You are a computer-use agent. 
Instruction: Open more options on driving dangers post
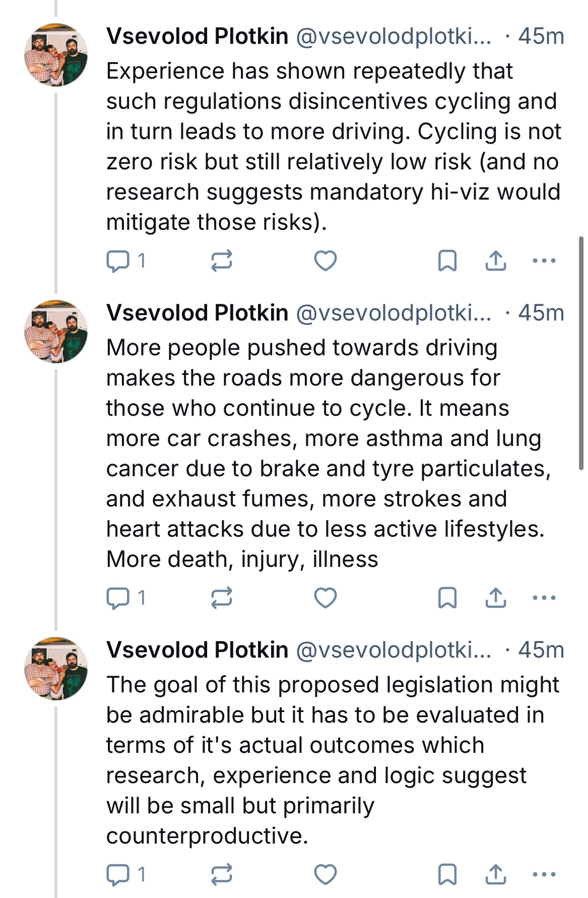pos(544,598)
